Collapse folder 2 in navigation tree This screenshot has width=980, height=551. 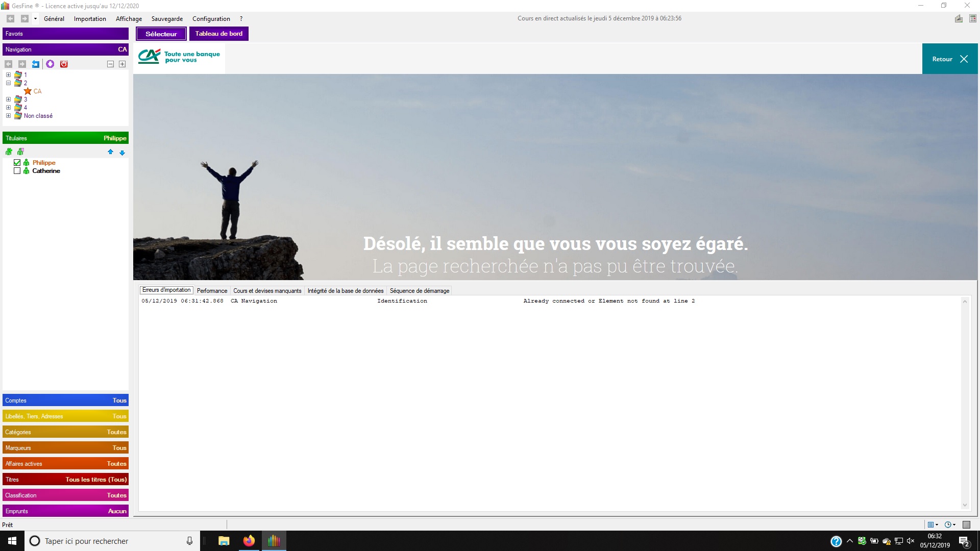point(8,83)
